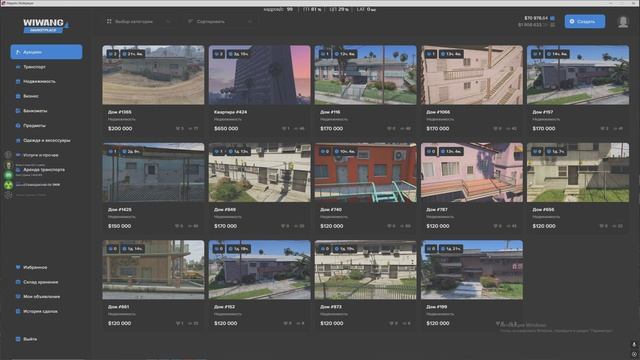This screenshot has height=360, width=640.
Task: Click the timer badge on Дом #116
Action: tap(345, 54)
